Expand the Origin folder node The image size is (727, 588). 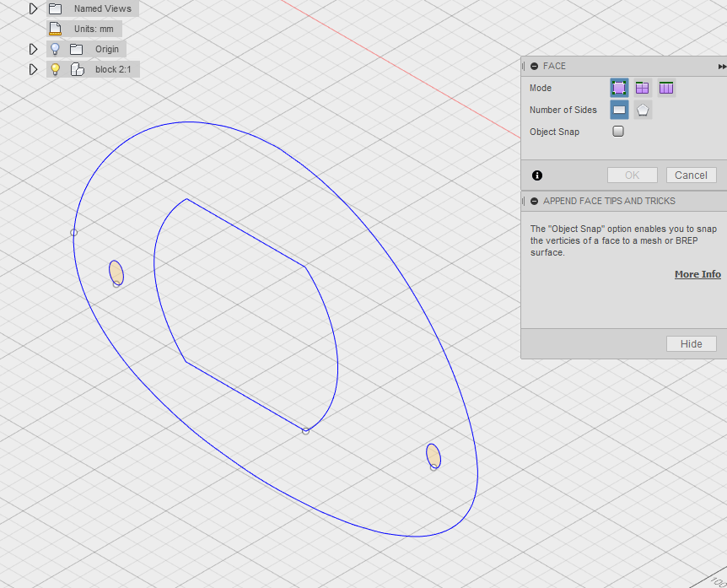point(33,49)
